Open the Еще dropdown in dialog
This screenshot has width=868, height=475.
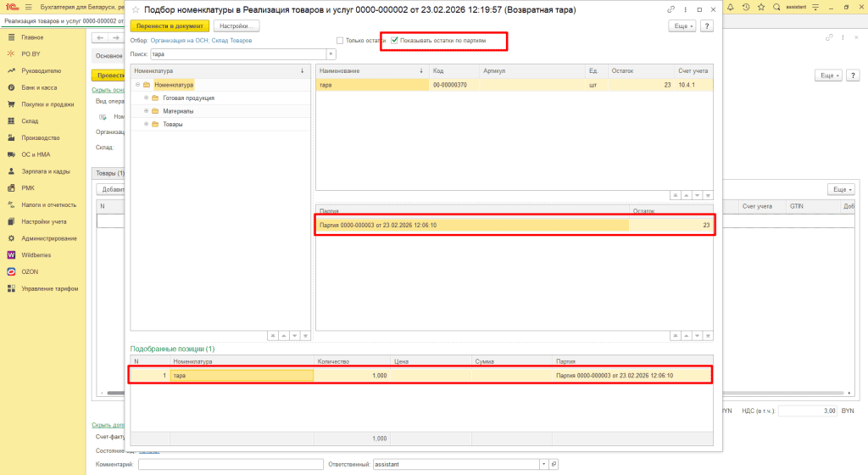(682, 26)
